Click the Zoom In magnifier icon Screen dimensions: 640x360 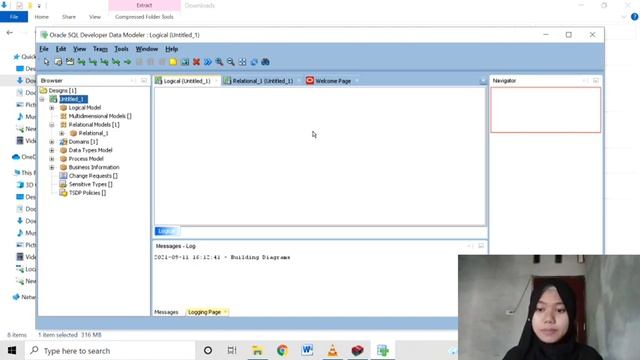(219, 62)
